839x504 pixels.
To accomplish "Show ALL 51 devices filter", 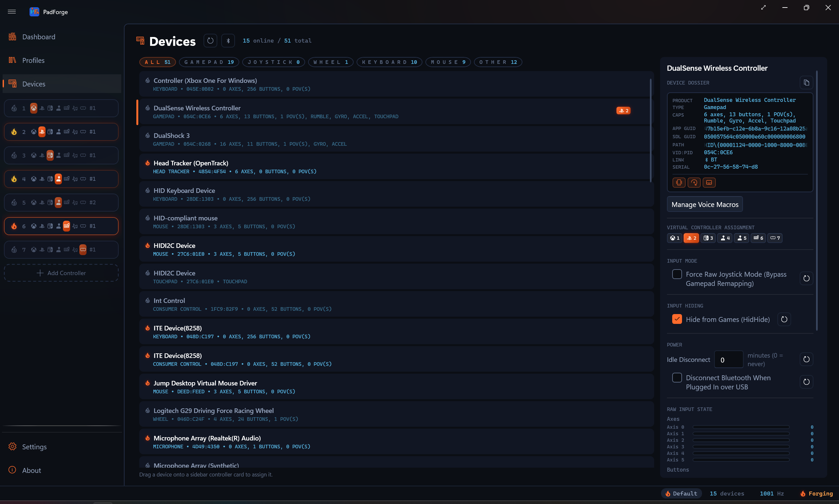I will coord(158,62).
